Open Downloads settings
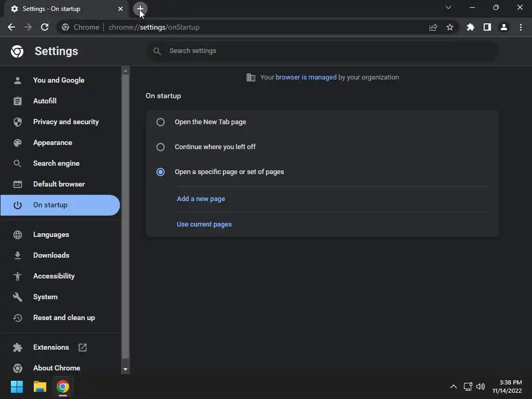 [x=60, y=256]
